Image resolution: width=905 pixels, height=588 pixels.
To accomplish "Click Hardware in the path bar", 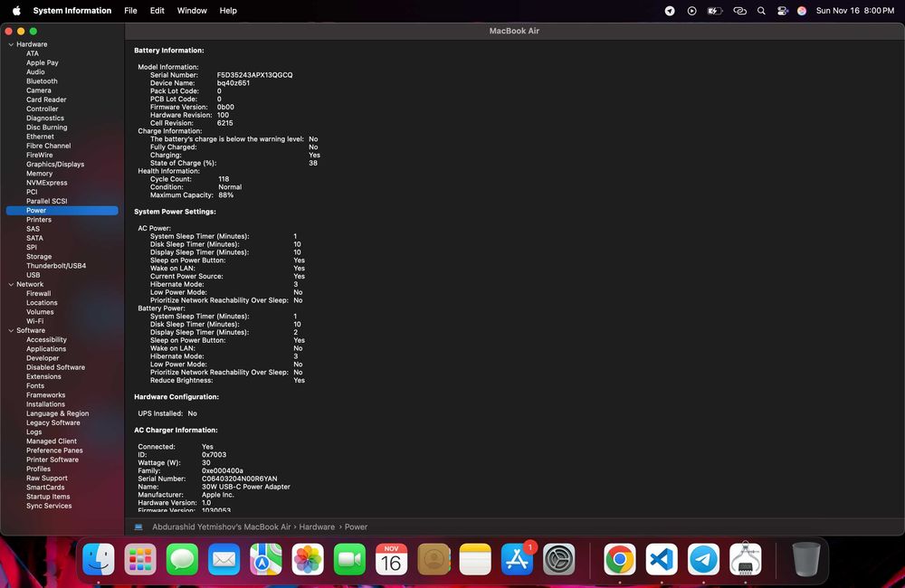I will (317, 526).
